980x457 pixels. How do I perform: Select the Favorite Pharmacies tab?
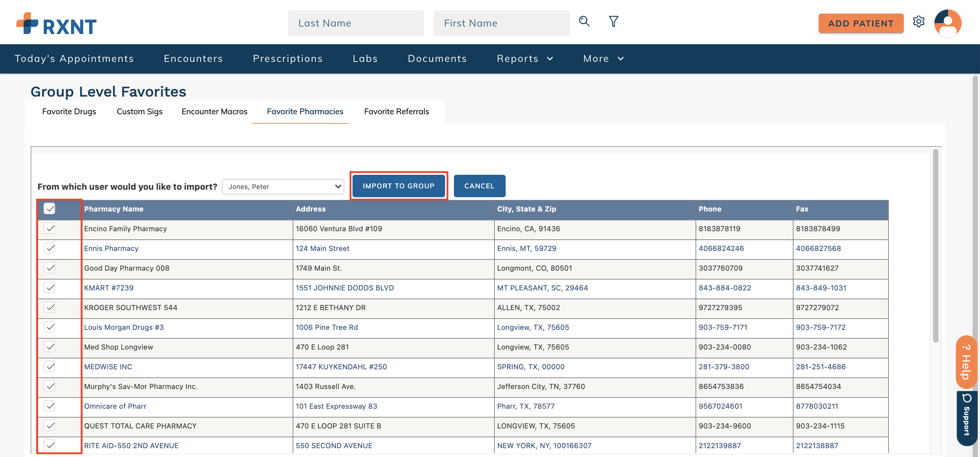click(305, 112)
